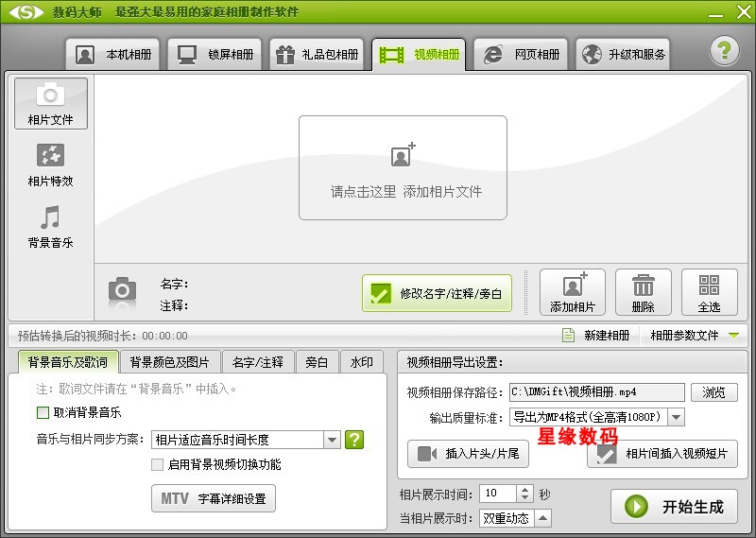The image size is (756, 538).
Task: Toggle 启用背景视频切换功能 checkbox
Action: click(x=157, y=464)
